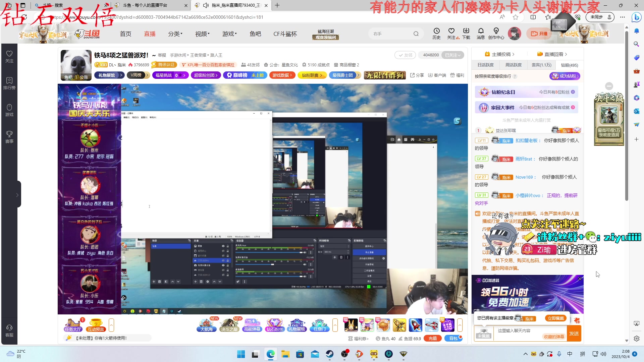Toggle the 已关注 follow button
Viewport: 644px width, 362px height.
(453, 55)
